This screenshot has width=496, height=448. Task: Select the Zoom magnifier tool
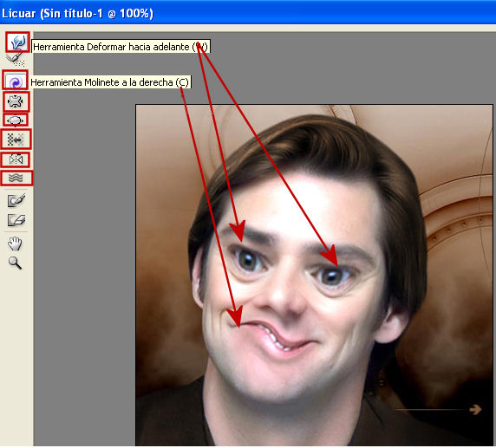[15, 263]
